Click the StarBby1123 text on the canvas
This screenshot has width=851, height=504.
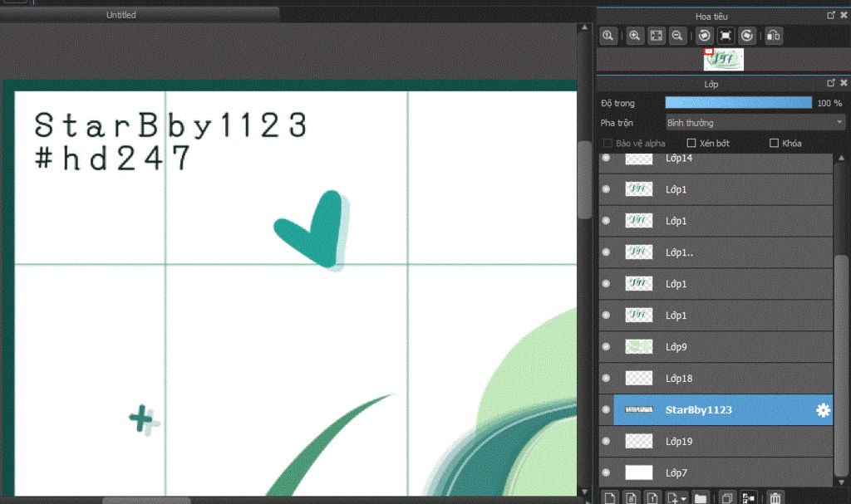point(171,125)
